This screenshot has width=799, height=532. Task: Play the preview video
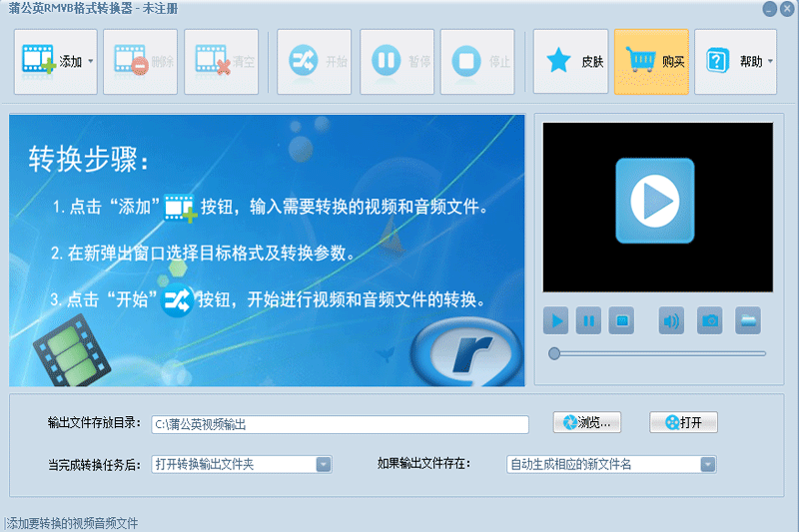click(556, 320)
